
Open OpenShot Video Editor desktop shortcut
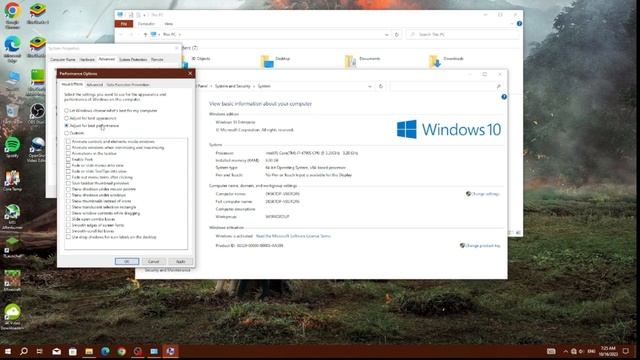pos(37,149)
